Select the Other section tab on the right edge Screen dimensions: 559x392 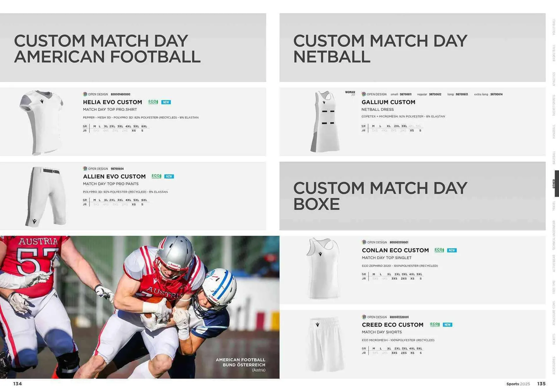coord(554,184)
